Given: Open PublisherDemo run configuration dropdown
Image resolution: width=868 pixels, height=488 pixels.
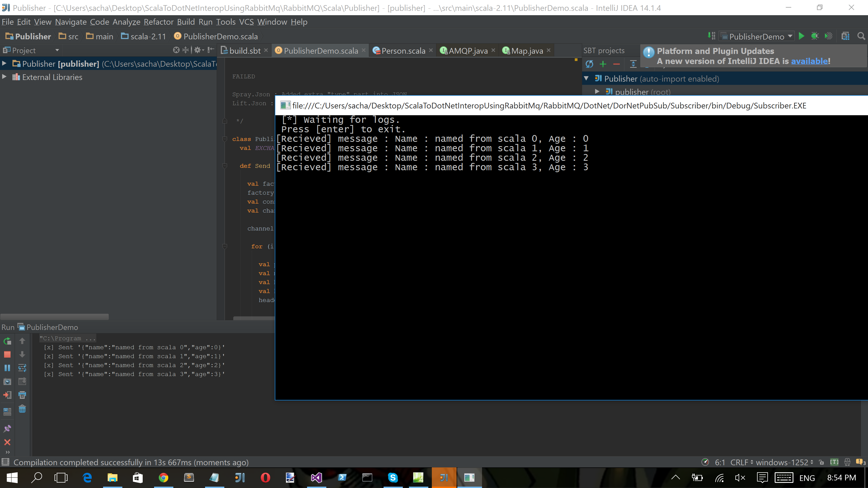Looking at the screenshot, I should pyautogui.click(x=757, y=36).
